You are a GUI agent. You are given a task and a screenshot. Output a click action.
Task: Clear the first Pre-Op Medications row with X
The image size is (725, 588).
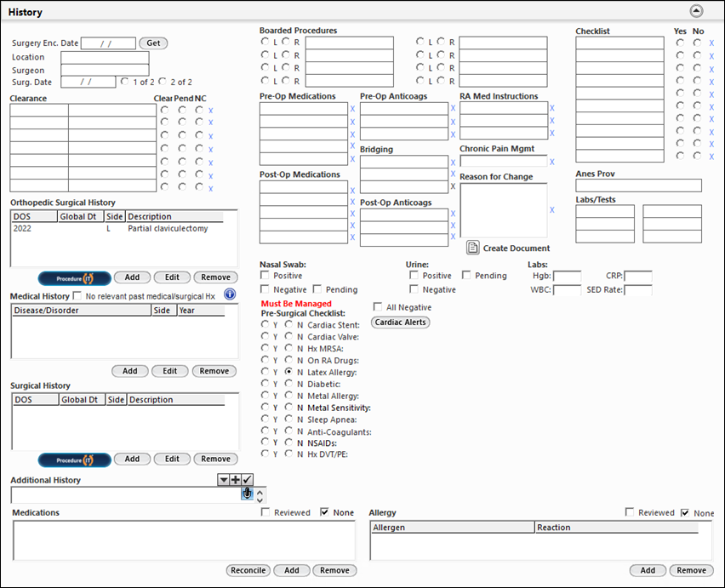coord(352,109)
